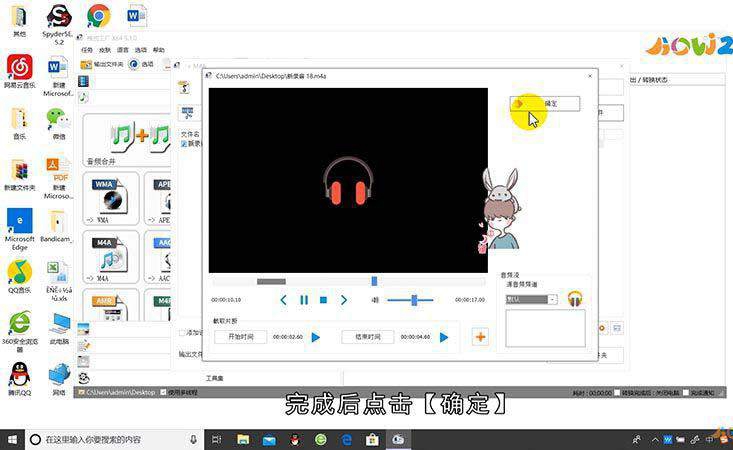The width and height of the screenshot is (733, 450).
Task: Click the headphones icon beside channel dropdown
Action: (x=575, y=299)
